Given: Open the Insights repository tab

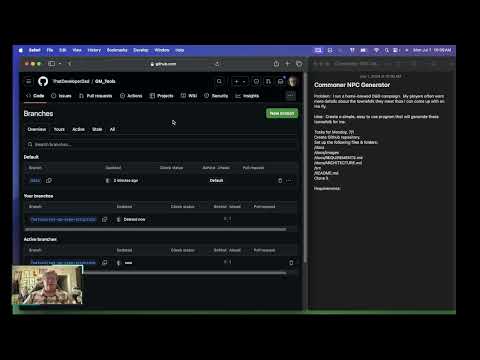Looking at the screenshot, I should (247, 96).
